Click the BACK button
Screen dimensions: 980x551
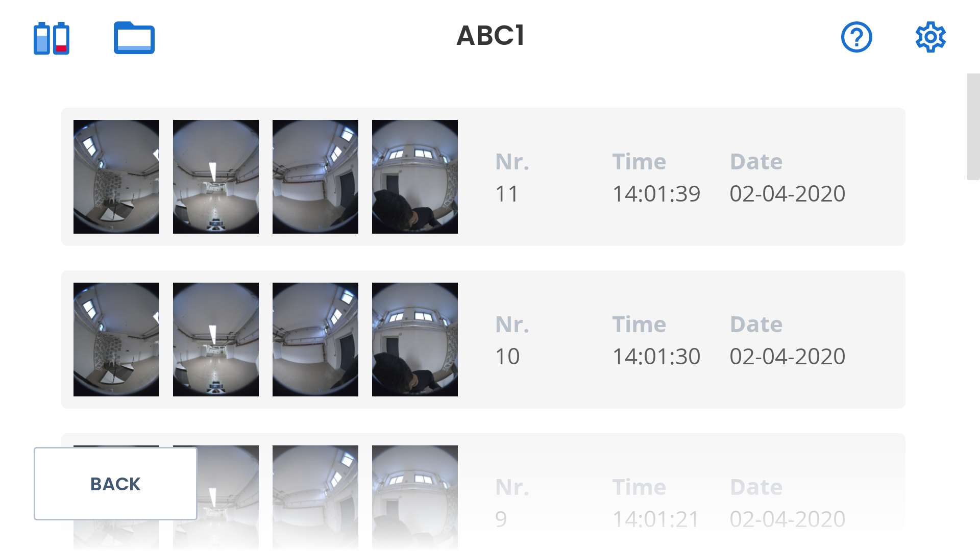(x=115, y=484)
